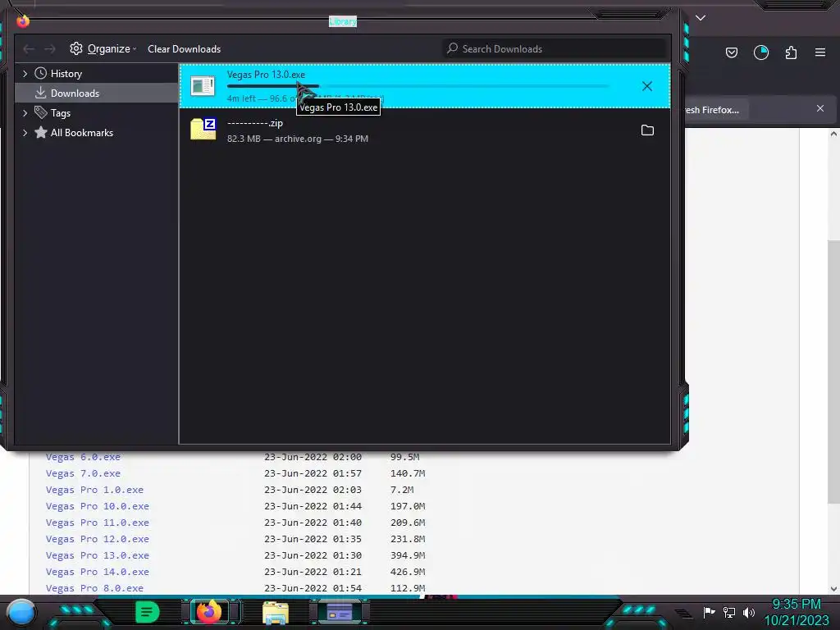Open Firefox Save to Pocket icon
840x630 pixels.
(x=731, y=52)
